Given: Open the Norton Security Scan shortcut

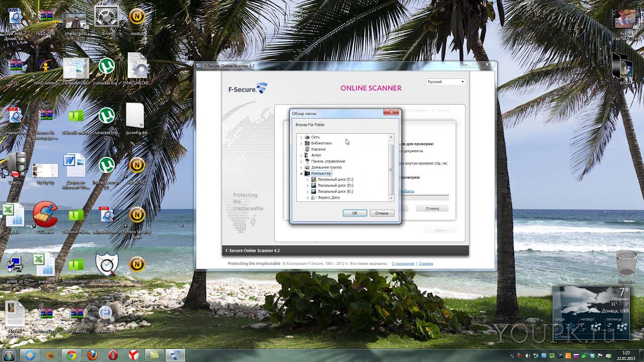Looking at the screenshot, I should click(x=137, y=221).
